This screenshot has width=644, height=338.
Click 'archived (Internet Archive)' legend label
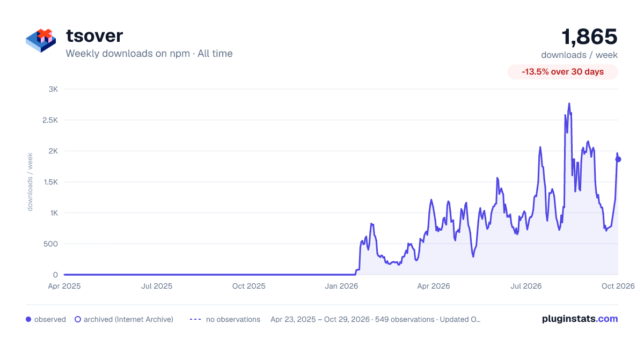[128, 319]
